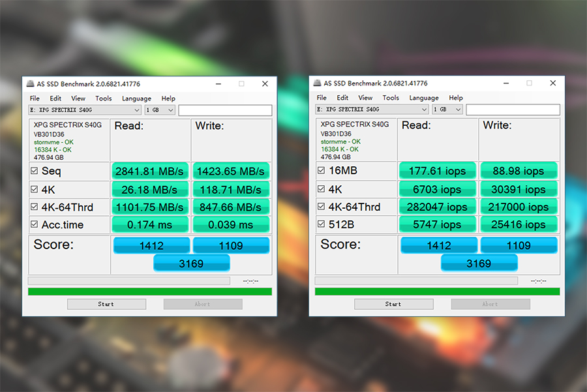Click the 512B read value 5747 iops
This screenshot has width=587, height=392.
(x=437, y=224)
